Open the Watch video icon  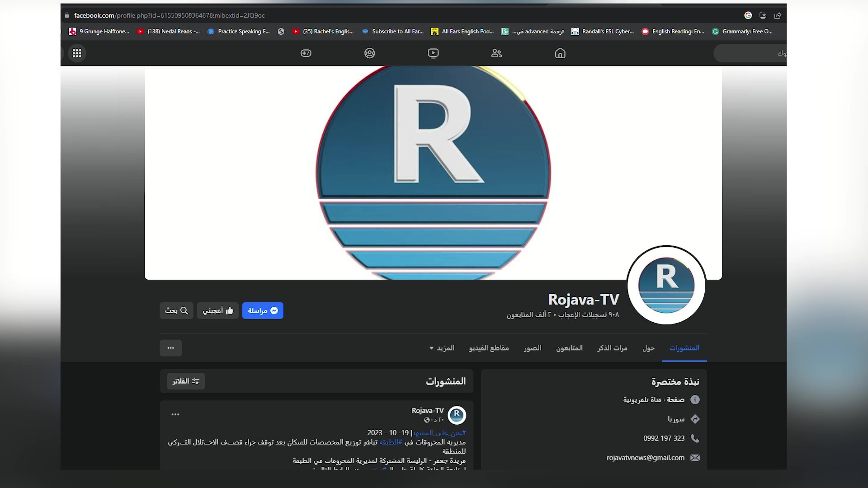tap(433, 53)
